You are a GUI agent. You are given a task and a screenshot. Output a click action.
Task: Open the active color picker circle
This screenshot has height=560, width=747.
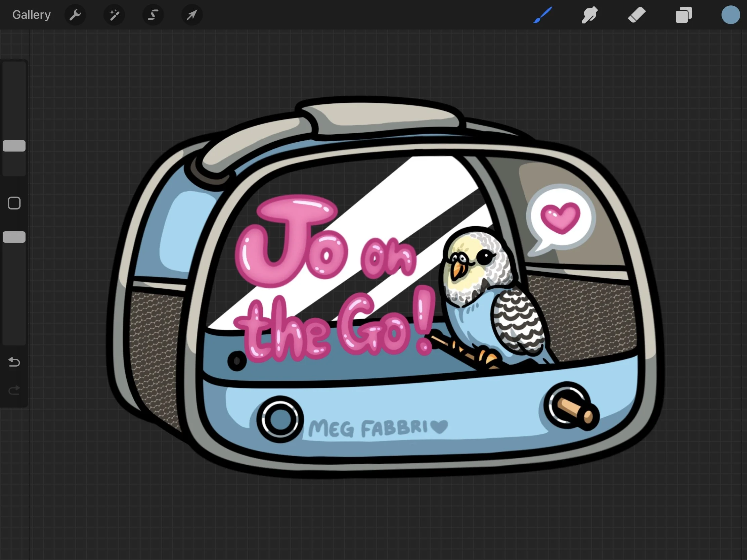731,15
